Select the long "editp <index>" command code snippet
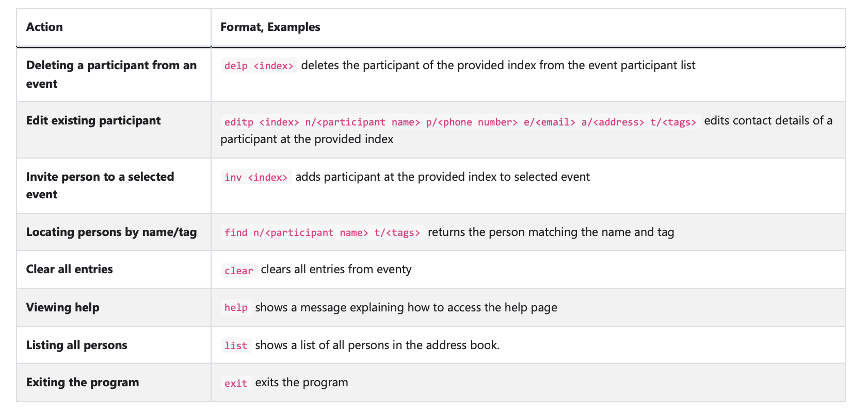Viewport: 868px width, 409px height. click(x=460, y=122)
